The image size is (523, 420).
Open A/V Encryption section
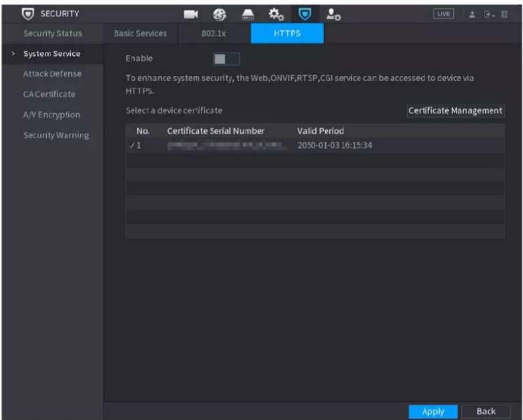53,115
